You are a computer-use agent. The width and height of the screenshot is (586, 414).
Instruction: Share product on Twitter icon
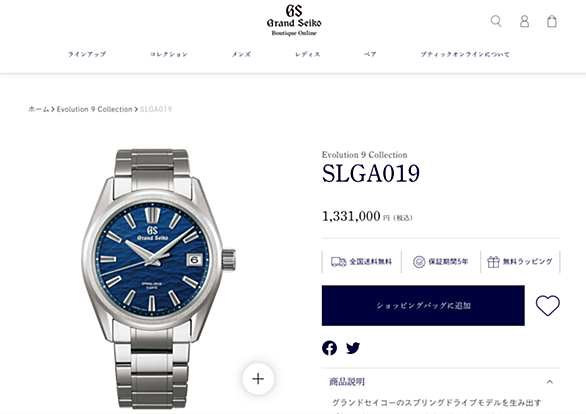[x=353, y=348]
